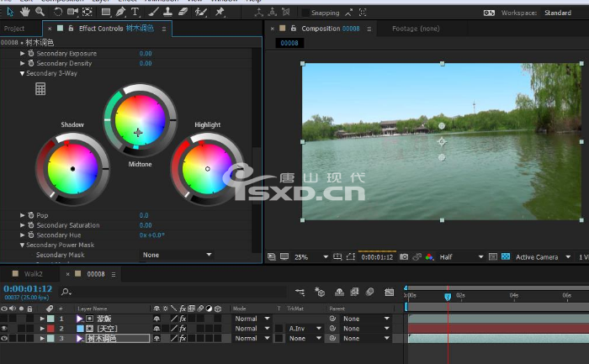This screenshot has height=364, width=589.
Task: Toggle region of interest icon
Action: click(493, 256)
